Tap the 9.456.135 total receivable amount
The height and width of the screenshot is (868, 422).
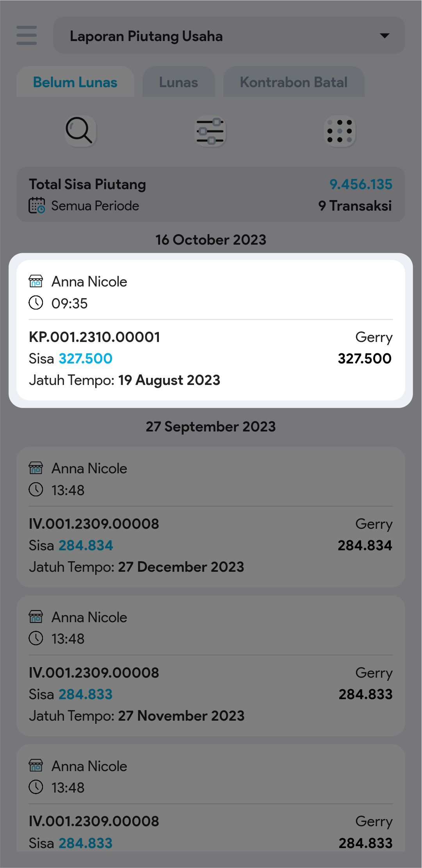click(361, 184)
